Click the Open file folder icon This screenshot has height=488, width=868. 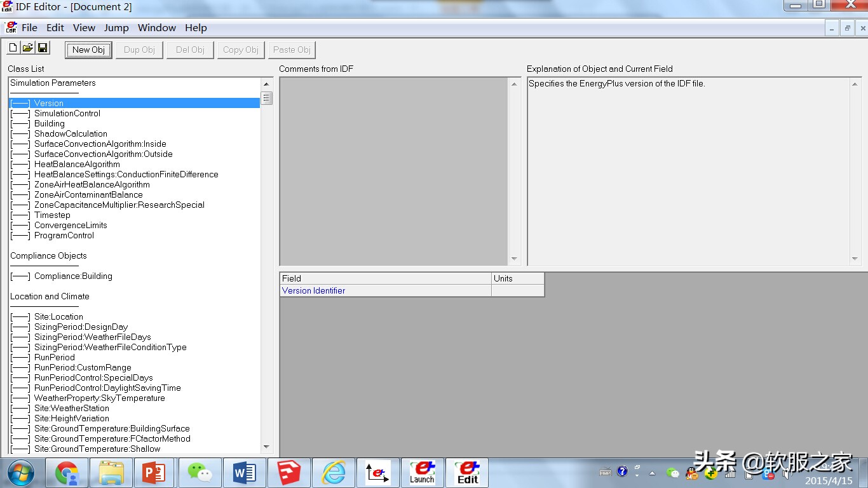pyautogui.click(x=27, y=48)
